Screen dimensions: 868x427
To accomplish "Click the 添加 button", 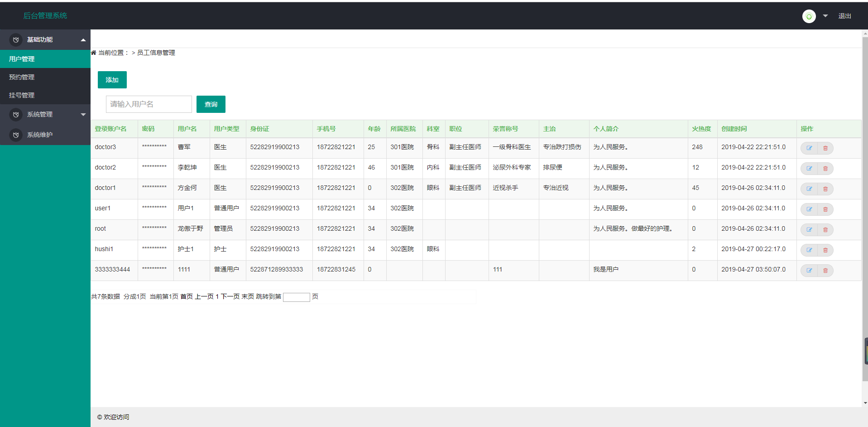I will point(112,80).
